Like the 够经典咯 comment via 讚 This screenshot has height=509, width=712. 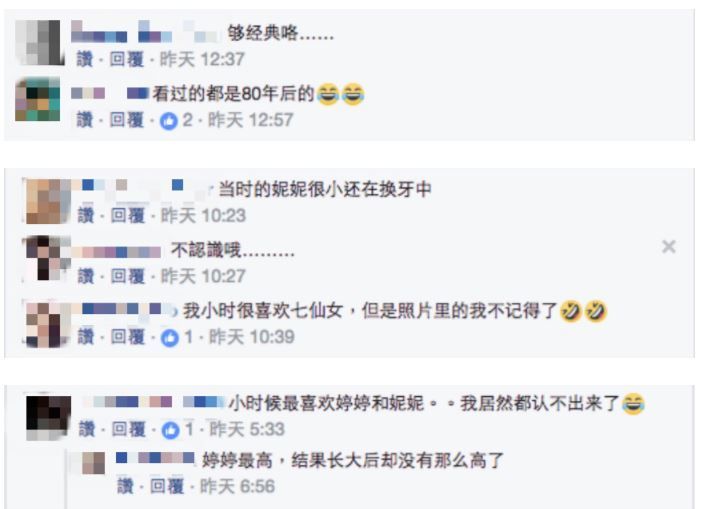[x=84, y=59]
